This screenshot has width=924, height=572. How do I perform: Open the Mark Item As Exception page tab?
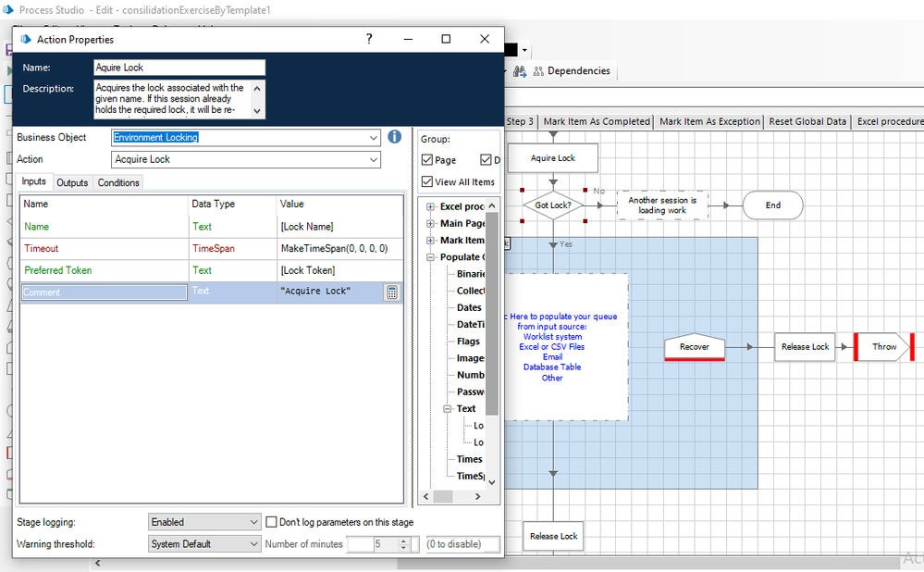click(x=709, y=121)
